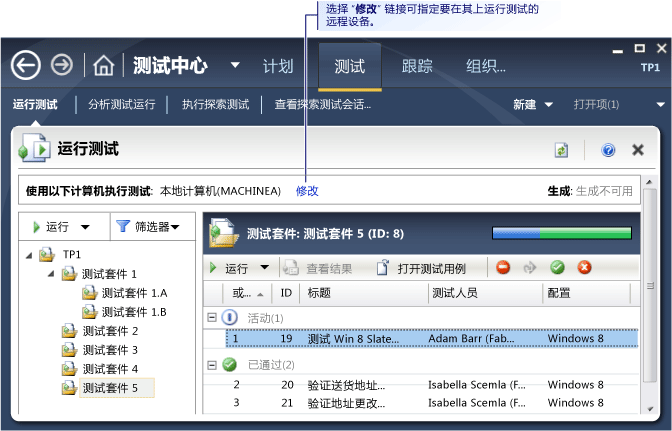
Task: Open the dropdown arrow after 打开项(1)
Action: [x=660, y=105]
